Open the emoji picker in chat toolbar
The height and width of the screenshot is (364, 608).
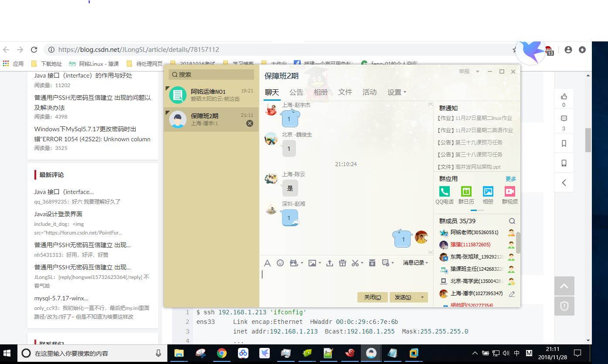[280, 263]
